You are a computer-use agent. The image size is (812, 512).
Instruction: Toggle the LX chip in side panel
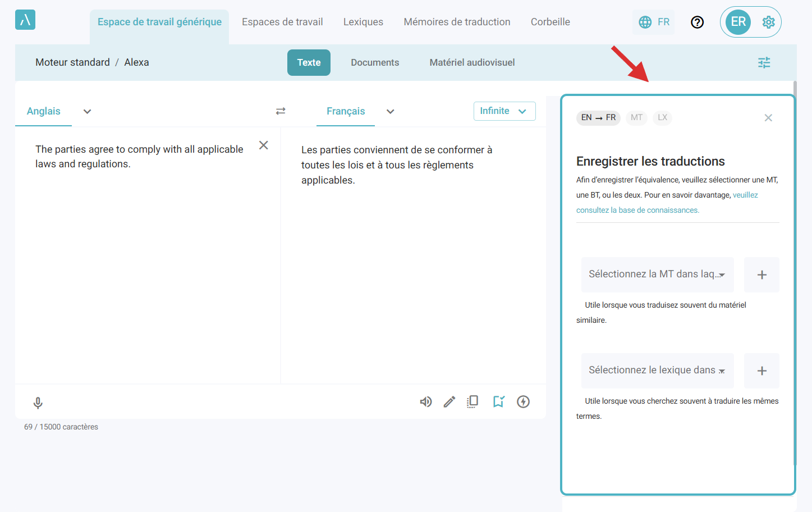coord(662,117)
